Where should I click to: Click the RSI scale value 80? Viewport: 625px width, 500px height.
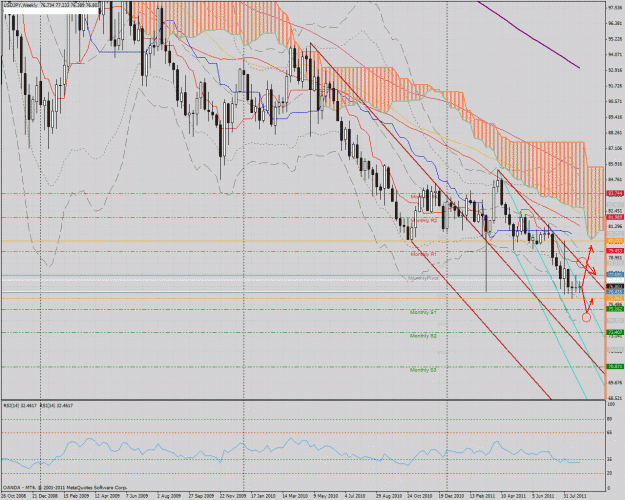[609, 419]
